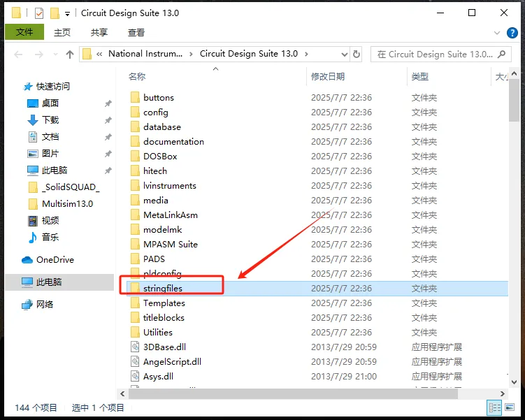Show hidden breadcrumb path chevrons
This screenshot has width=525, height=420.
99,54
